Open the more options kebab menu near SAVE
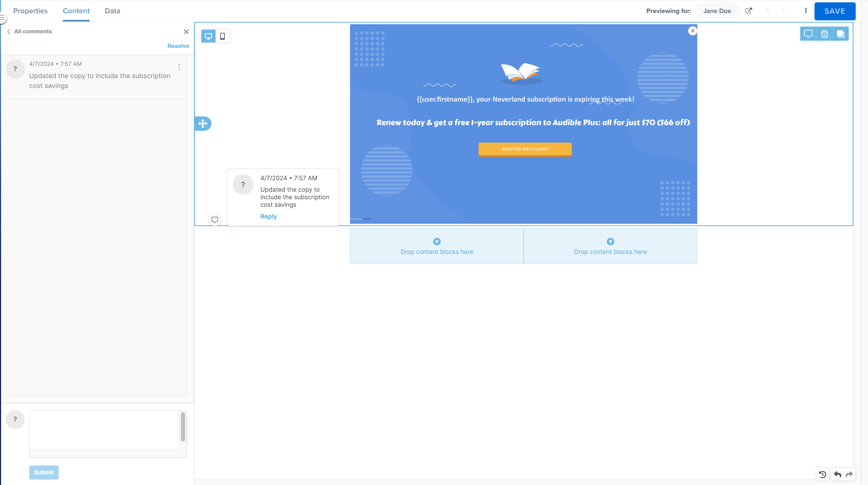Image resolution: width=868 pixels, height=485 pixels. tap(806, 11)
